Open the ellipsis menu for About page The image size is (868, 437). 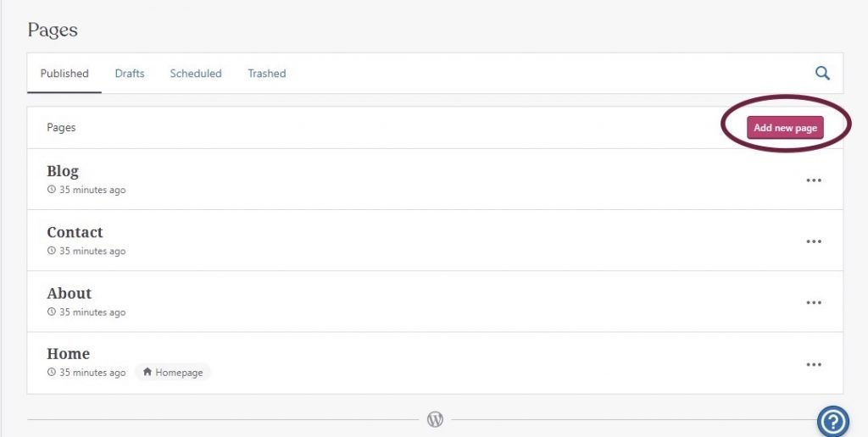814,302
